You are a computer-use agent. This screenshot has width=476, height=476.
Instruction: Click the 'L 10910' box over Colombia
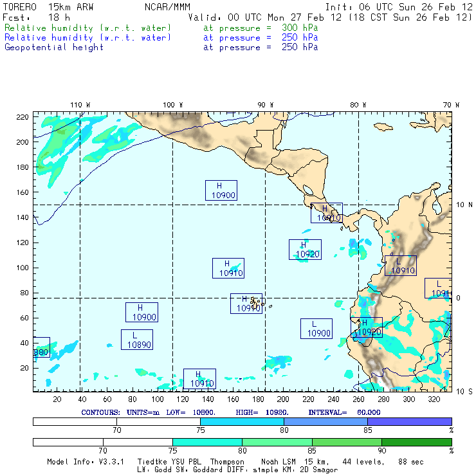[x=401, y=266]
